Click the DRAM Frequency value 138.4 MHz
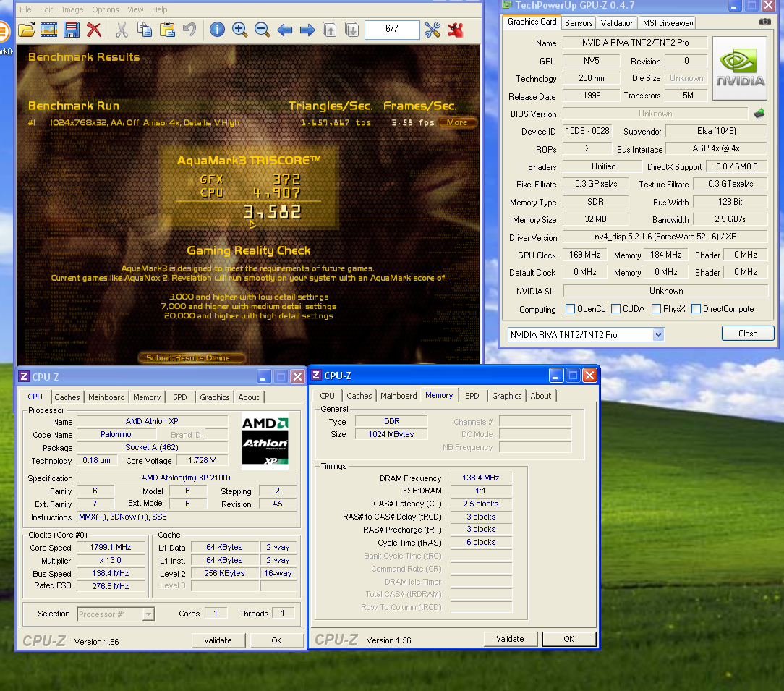 480,478
